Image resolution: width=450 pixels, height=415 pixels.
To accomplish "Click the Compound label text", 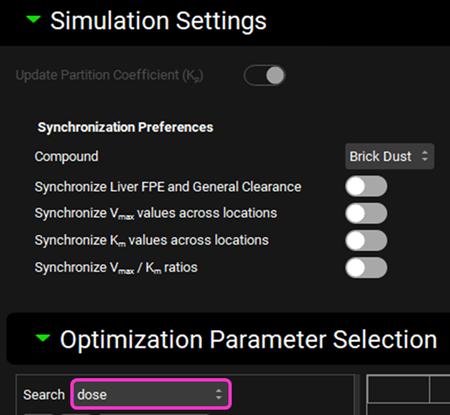I will (66, 156).
